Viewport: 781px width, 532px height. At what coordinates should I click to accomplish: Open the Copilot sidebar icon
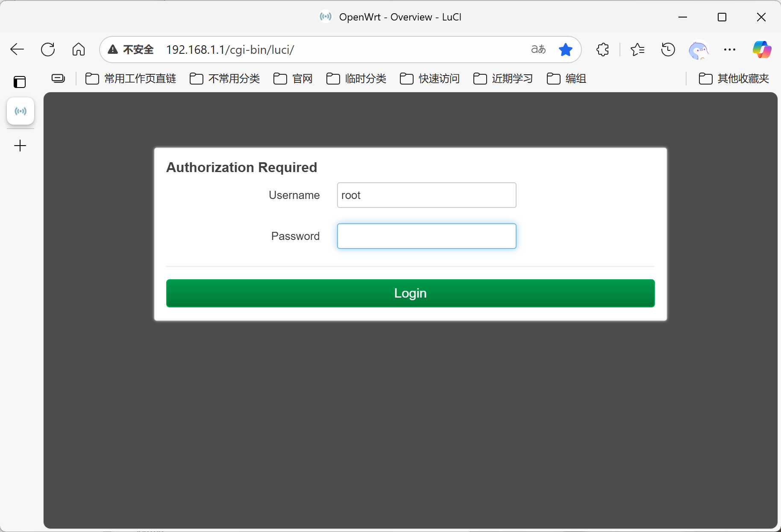click(762, 50)
